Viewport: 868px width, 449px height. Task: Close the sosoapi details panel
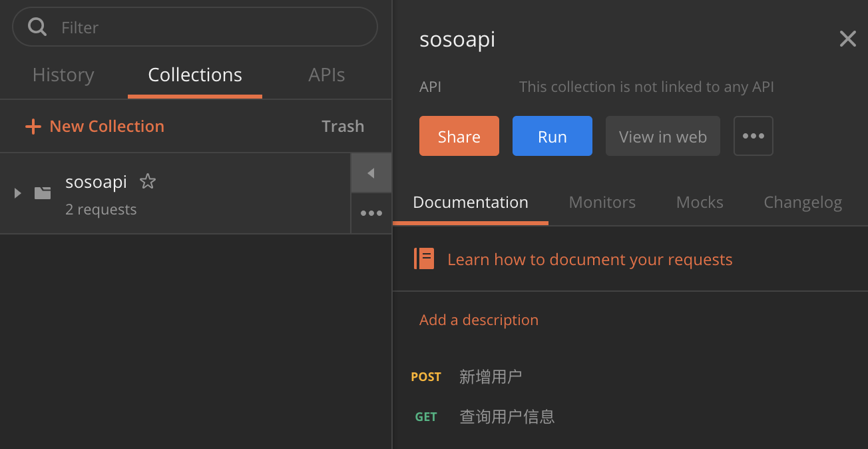click(847, 39)
